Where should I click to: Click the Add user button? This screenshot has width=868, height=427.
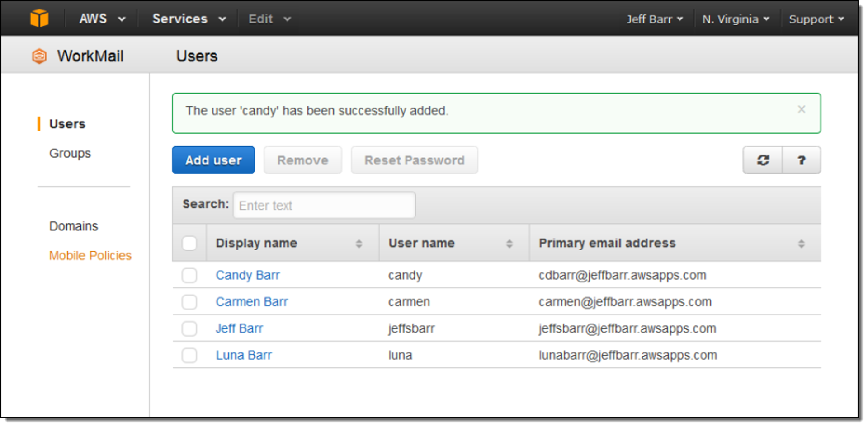point(213,160)
